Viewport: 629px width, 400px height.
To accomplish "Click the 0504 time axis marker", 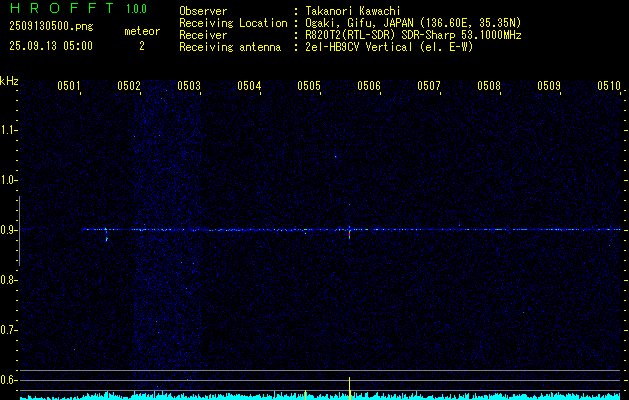I will pyautogui.click(x=249, y=85).
